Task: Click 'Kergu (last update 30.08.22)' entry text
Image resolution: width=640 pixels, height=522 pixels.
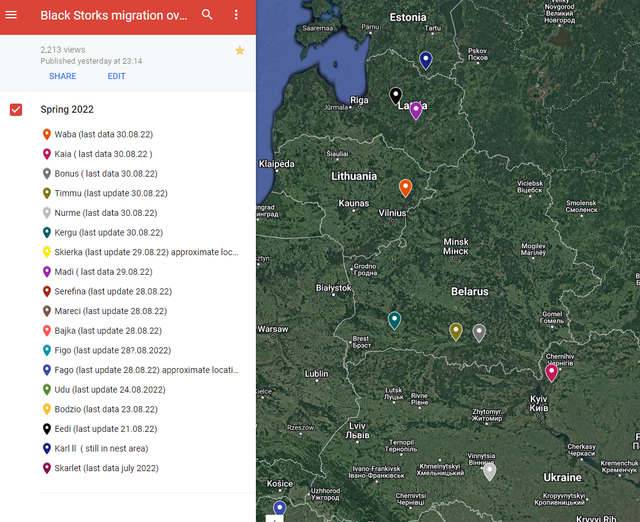Action: click(x=109, y=232)
